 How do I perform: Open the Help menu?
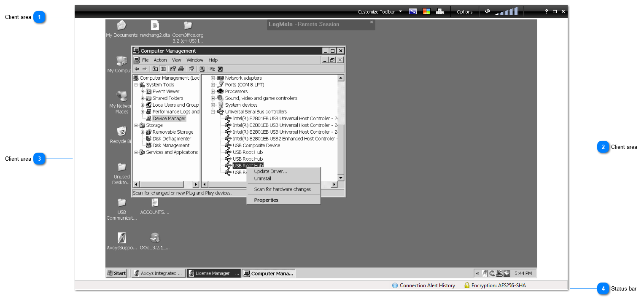(213, 60)
